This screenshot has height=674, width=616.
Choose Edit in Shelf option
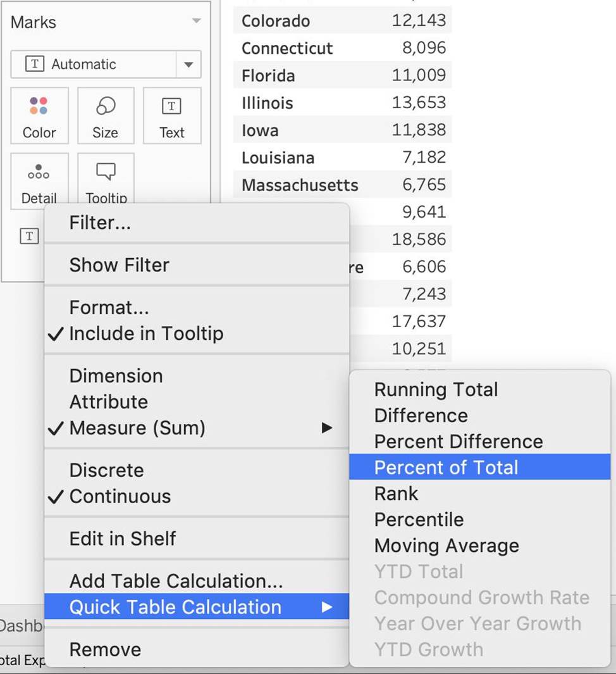pos(123,539)
